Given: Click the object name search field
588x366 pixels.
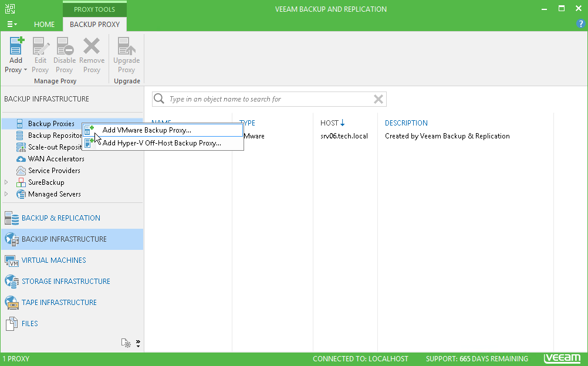Looking at the screenshot, I should click(269, 99).
